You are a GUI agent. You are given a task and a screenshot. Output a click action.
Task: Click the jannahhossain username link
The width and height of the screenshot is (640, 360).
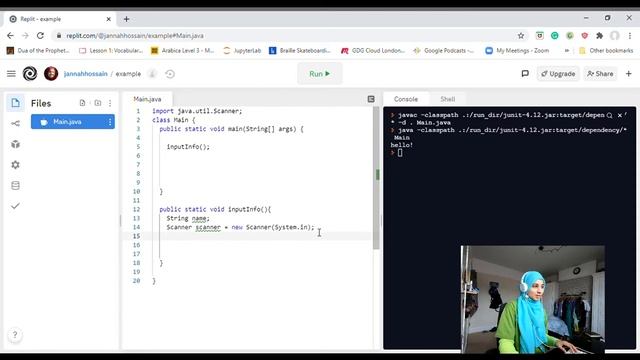pos(85,74)
